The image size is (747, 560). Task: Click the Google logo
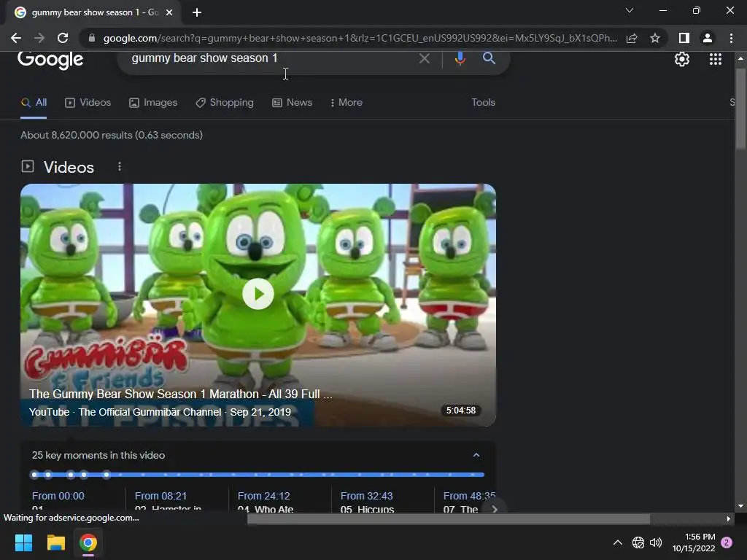(x=50, y=60)
